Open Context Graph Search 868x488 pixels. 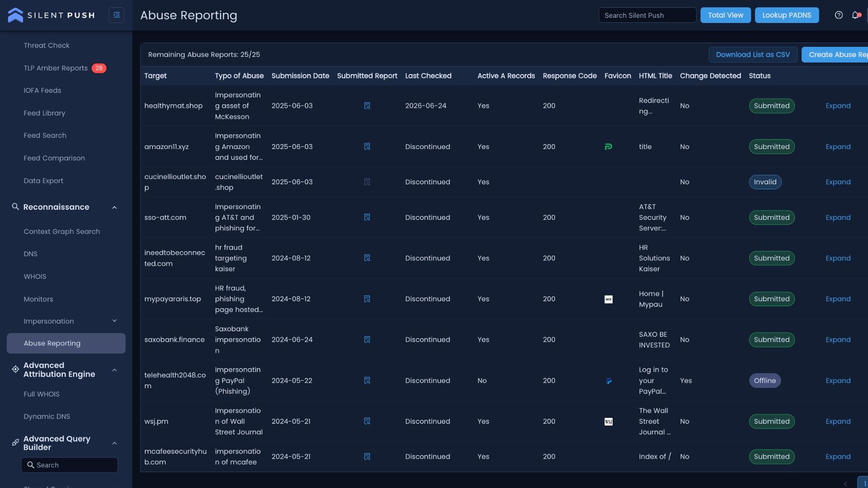click(62, 231)
